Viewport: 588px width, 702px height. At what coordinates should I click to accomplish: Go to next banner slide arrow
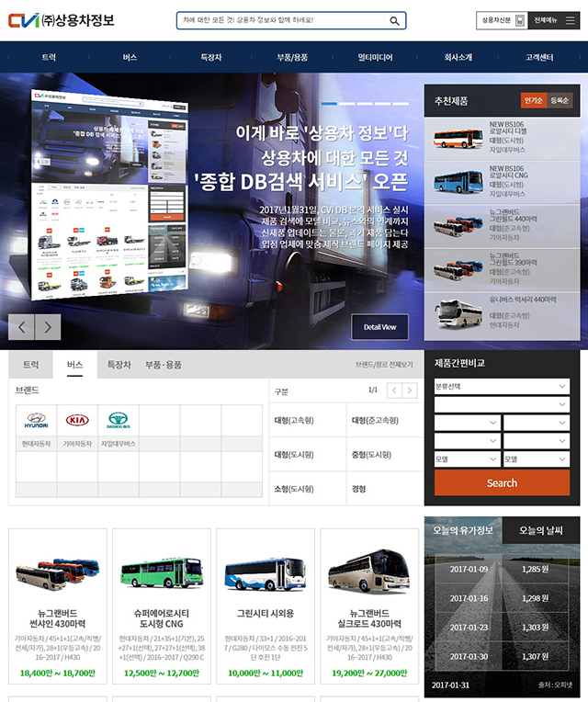49,327
